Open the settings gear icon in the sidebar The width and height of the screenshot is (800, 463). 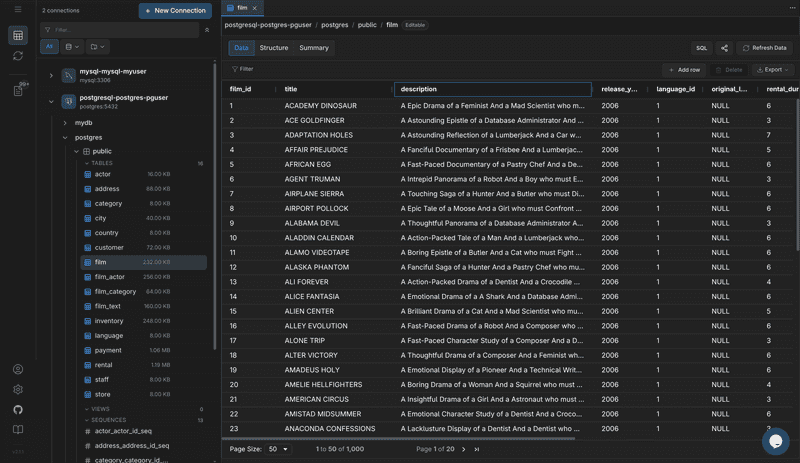18,389
